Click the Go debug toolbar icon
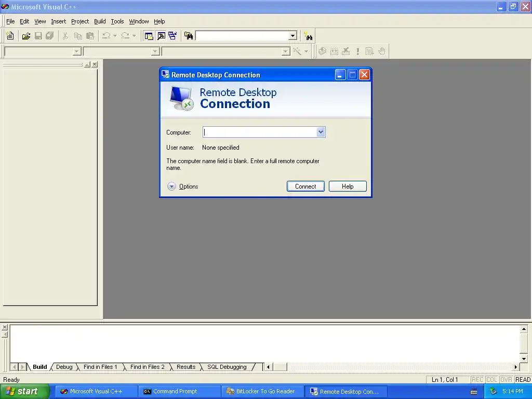Viewport: 532px width, 399px height. [369, 51]
